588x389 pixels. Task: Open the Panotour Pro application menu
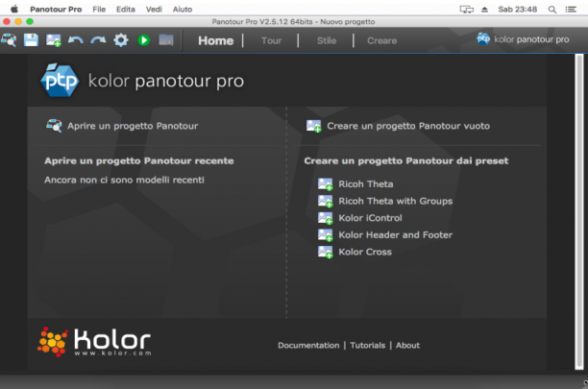click(56, 9)
